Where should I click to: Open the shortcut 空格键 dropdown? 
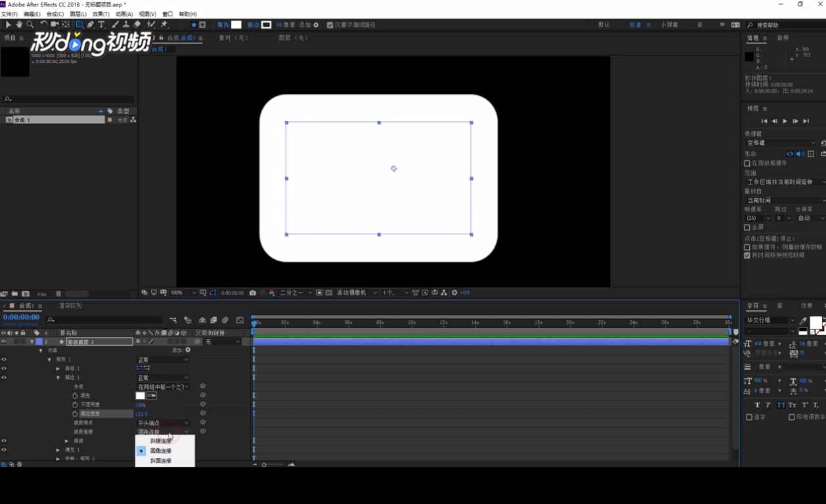coord(781,143)
